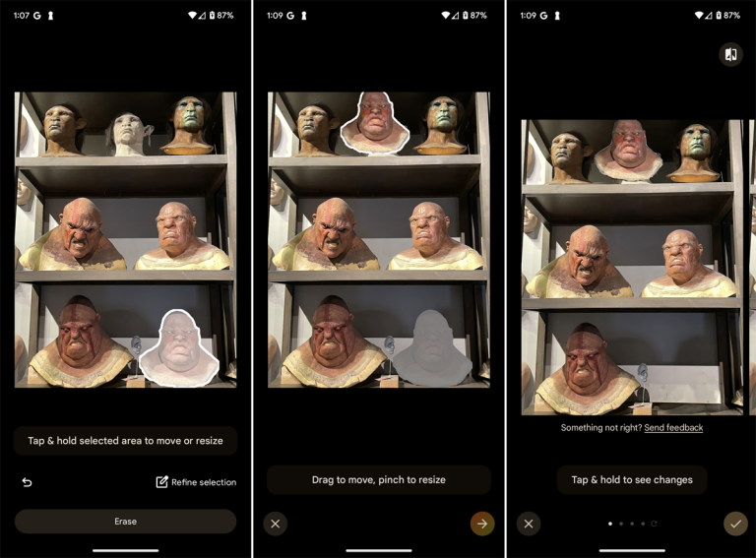Select the first result dot
This screenshot has width=756, height=558.
(x=610, y=524)
